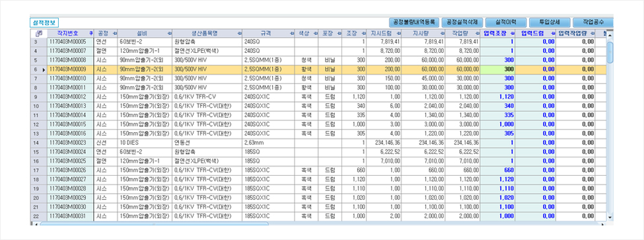Click 10 DIES equipment cell
This screenshot has width=644, height=240.
tap(145, 143)
